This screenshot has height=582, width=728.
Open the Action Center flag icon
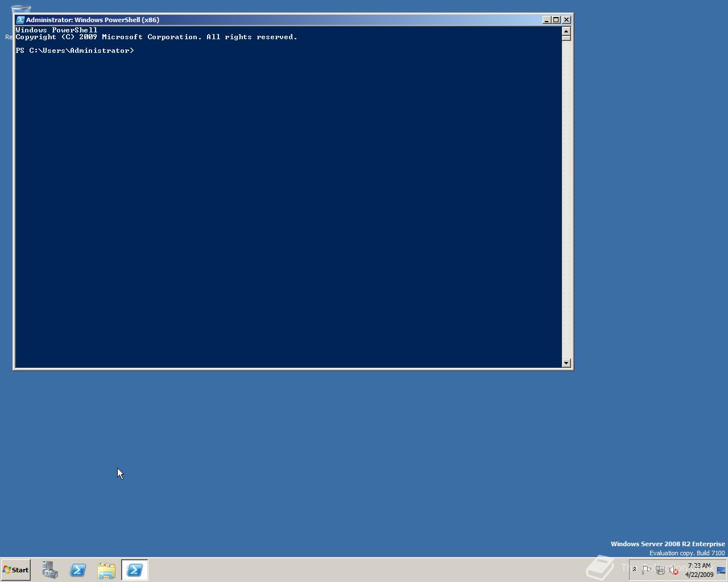pos(647,570)
